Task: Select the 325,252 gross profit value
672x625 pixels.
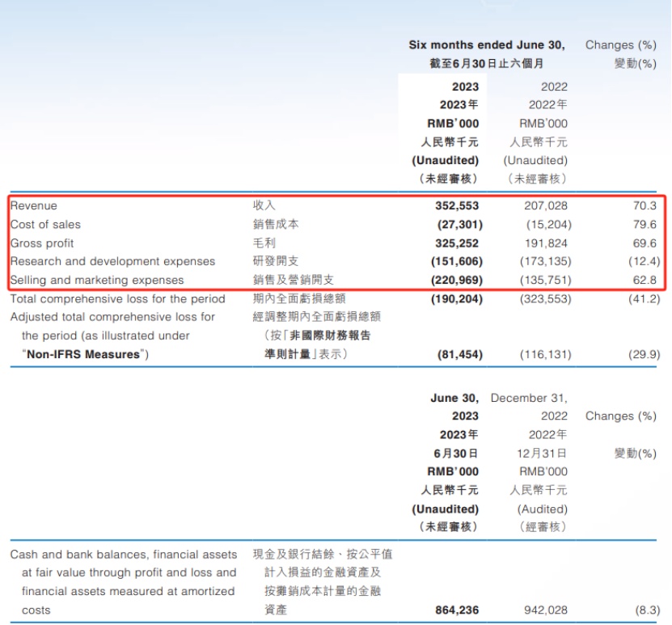Action: tap(457, 243)
